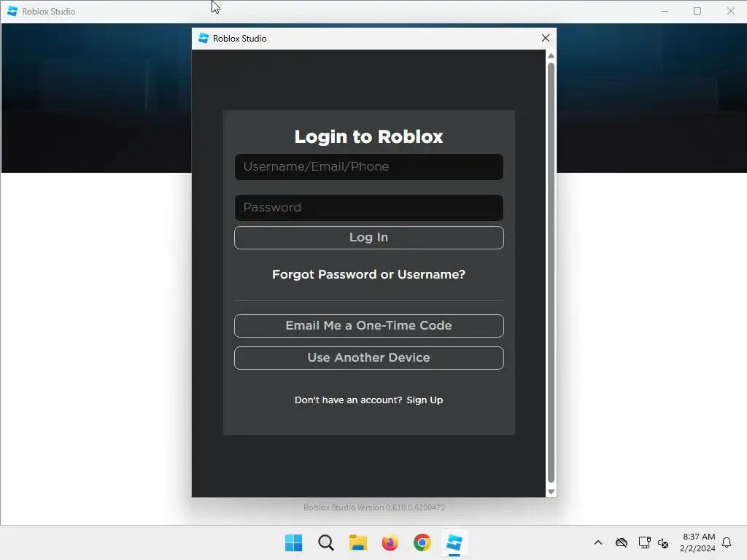The image size is (747, 560).
Task: Open Firefox from the taskbar
Action: pyautogui.click(x=390, y=542)
